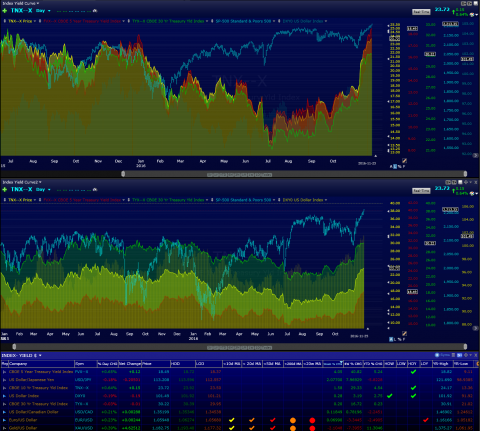Click the green plus icon in top chart
This screenshot has width=480, height=431.
tap(5, 11)
